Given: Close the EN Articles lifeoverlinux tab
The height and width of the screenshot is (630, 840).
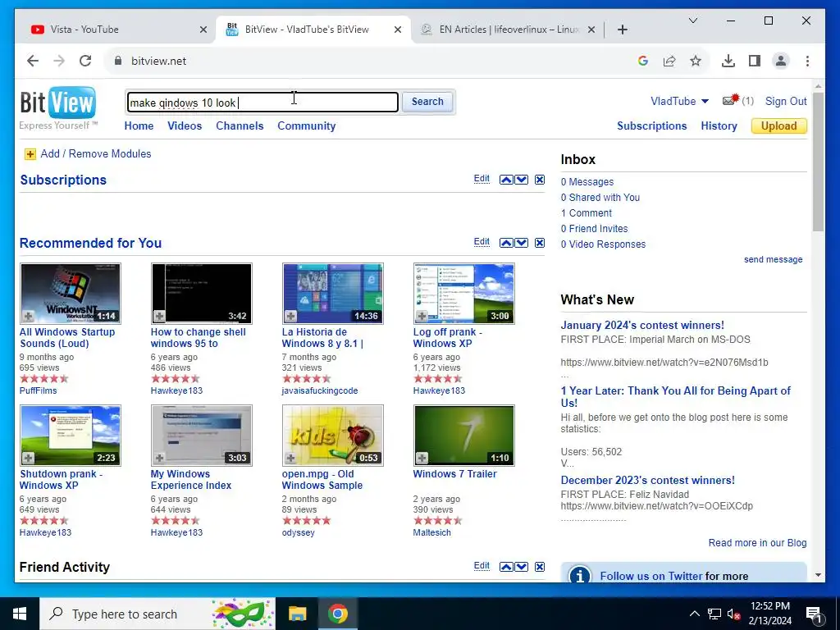Looking at the screenshot, I should (591, 30).
